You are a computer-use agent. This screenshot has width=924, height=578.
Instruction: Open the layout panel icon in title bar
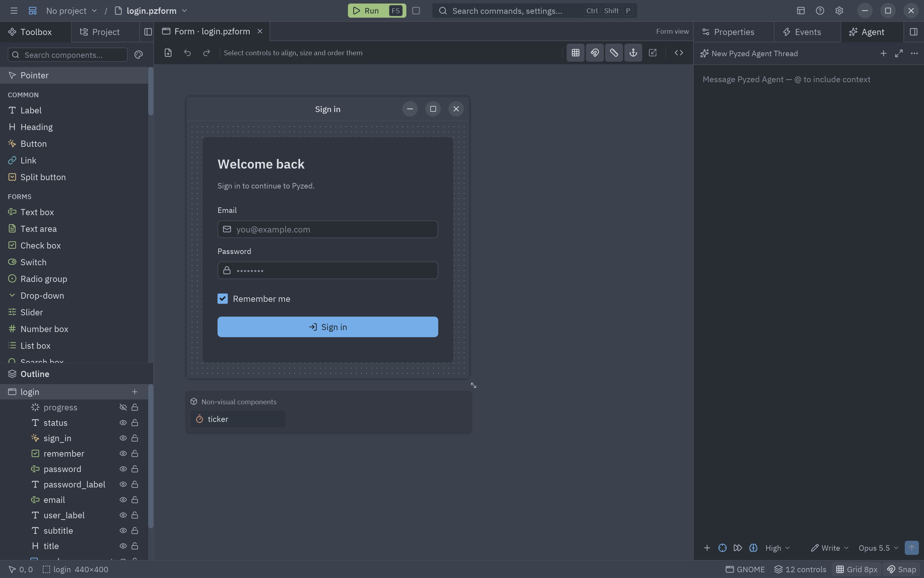pos(801,11)
